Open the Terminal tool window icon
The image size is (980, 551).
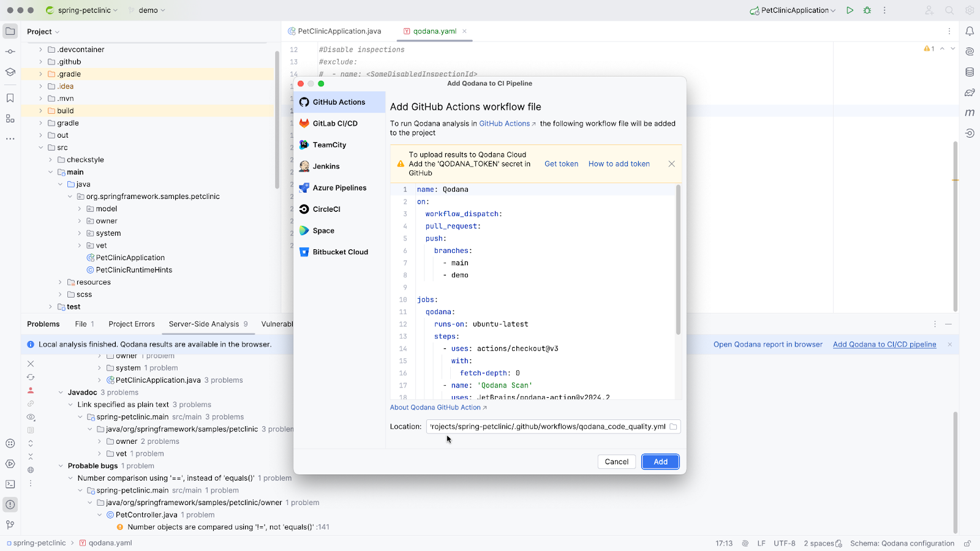pyautogui.click(x=10, y=484)
